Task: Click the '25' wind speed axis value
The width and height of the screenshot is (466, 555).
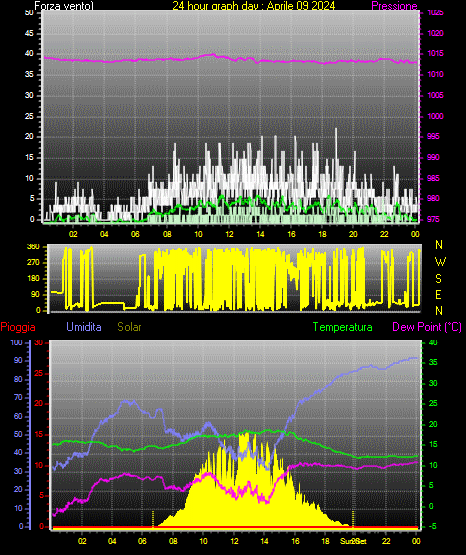Action: click(29, 116)
